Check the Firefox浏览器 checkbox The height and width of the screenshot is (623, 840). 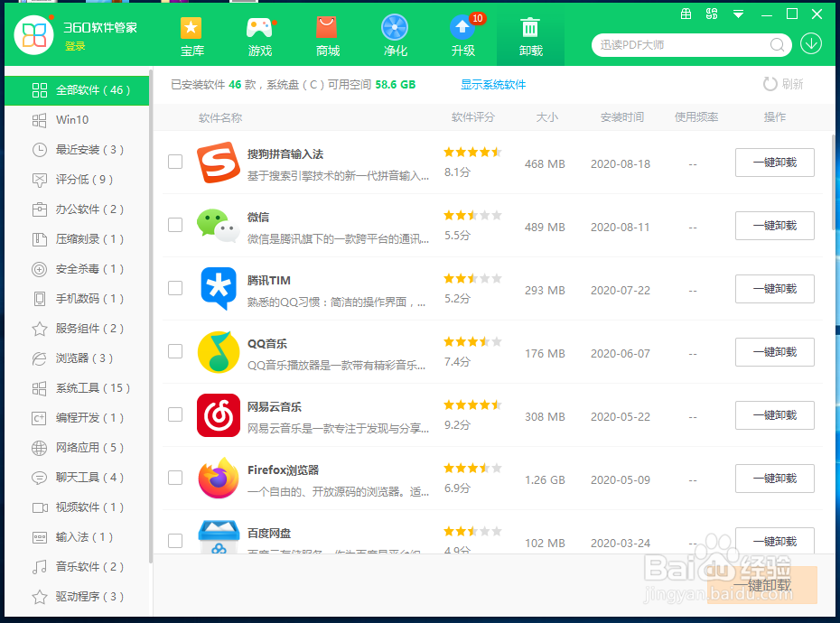[x=175, y=478]
